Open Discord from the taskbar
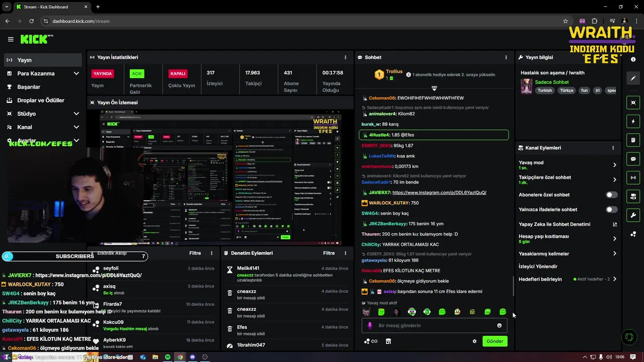 pyautogui.click(x=192, y=357)
